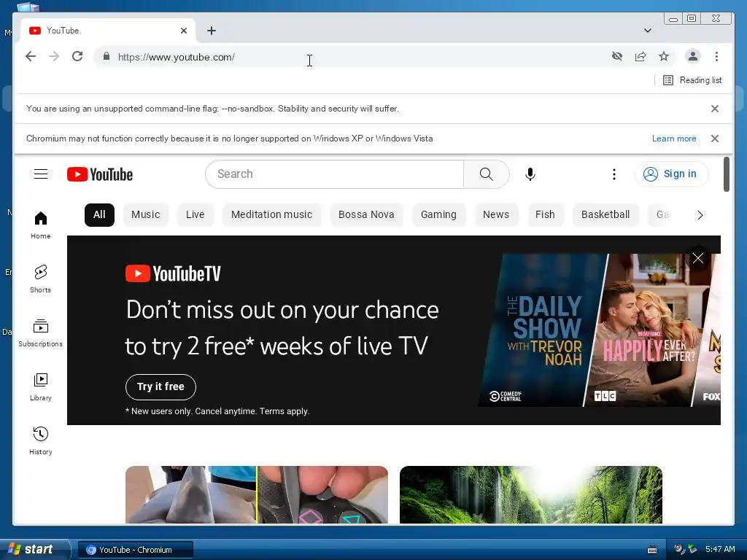Click the browser back arrow
747x560 pixels.
pyautogui.click(x=31, y=57)
